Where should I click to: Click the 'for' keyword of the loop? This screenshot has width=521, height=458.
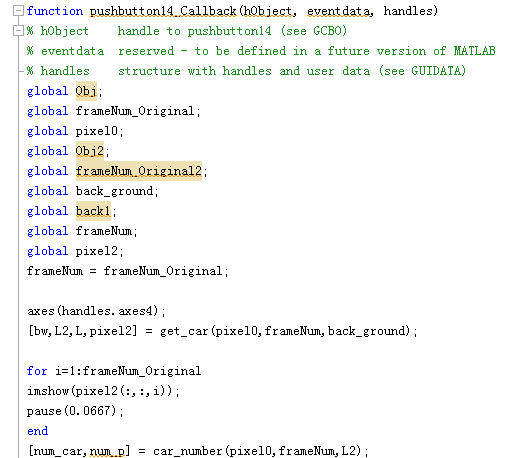coord(37,371)
